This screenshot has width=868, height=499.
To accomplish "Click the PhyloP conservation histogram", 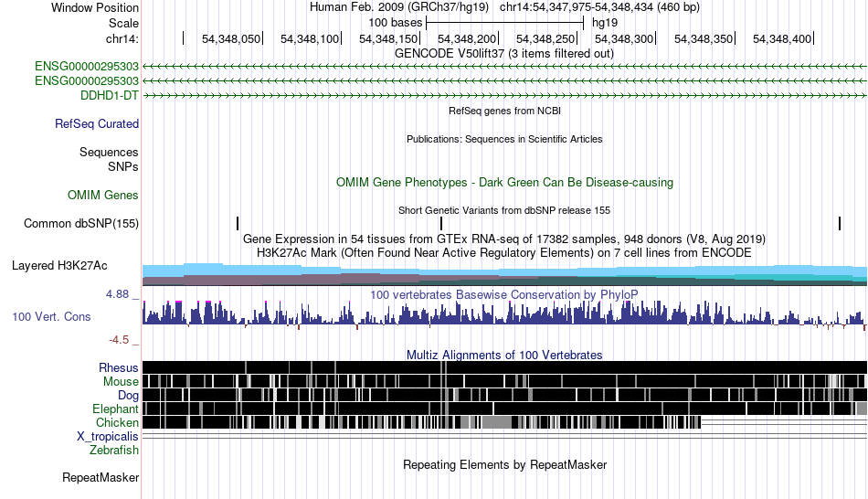I will coord(505,314).
